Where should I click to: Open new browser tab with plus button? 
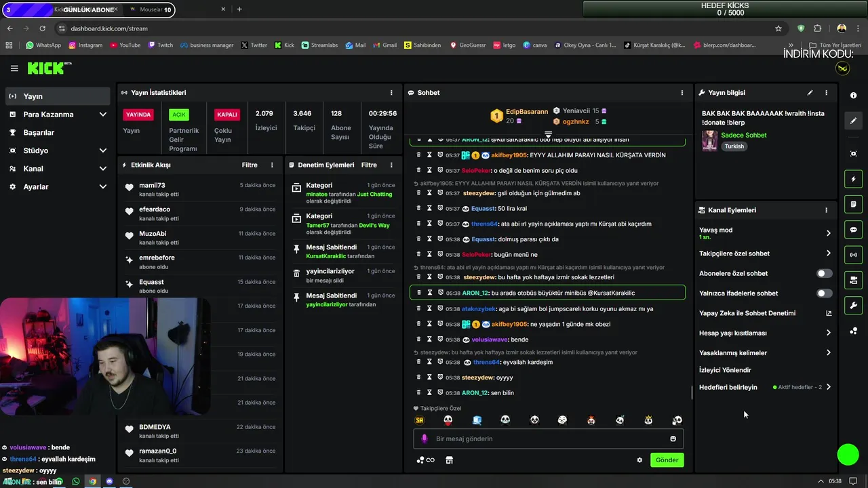click(239, 9)
